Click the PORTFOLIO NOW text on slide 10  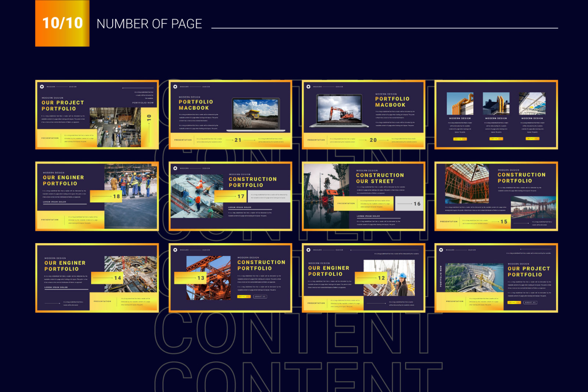(143, 103)
